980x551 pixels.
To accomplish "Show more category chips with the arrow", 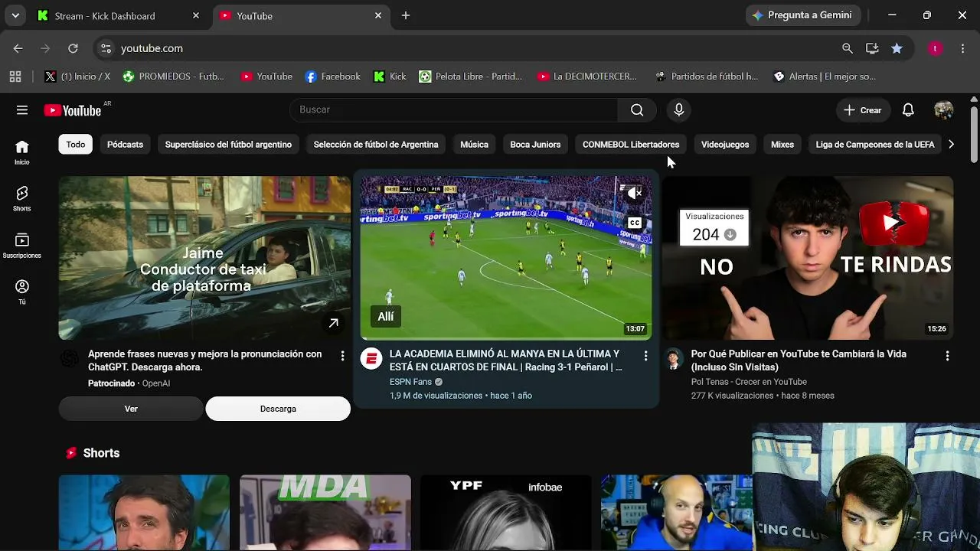I will (x=951, y=145).
